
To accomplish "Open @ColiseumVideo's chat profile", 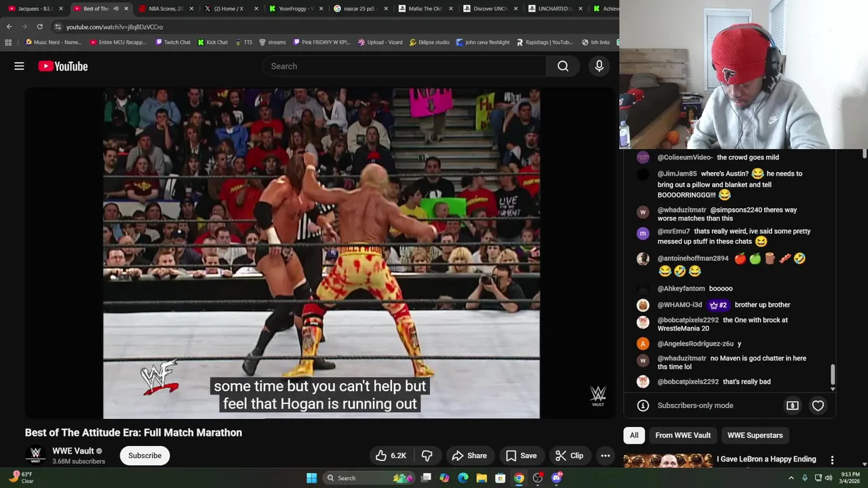I will click(643, 157).
